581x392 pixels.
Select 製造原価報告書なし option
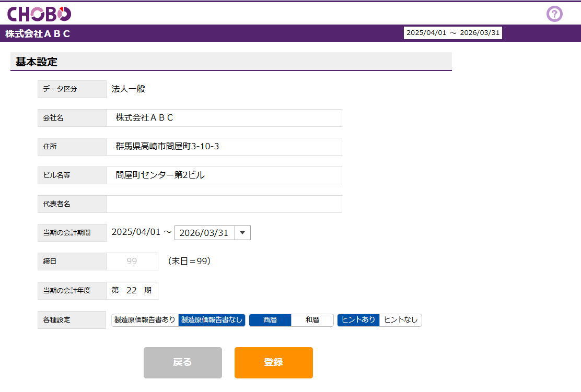tap(212, 320)
